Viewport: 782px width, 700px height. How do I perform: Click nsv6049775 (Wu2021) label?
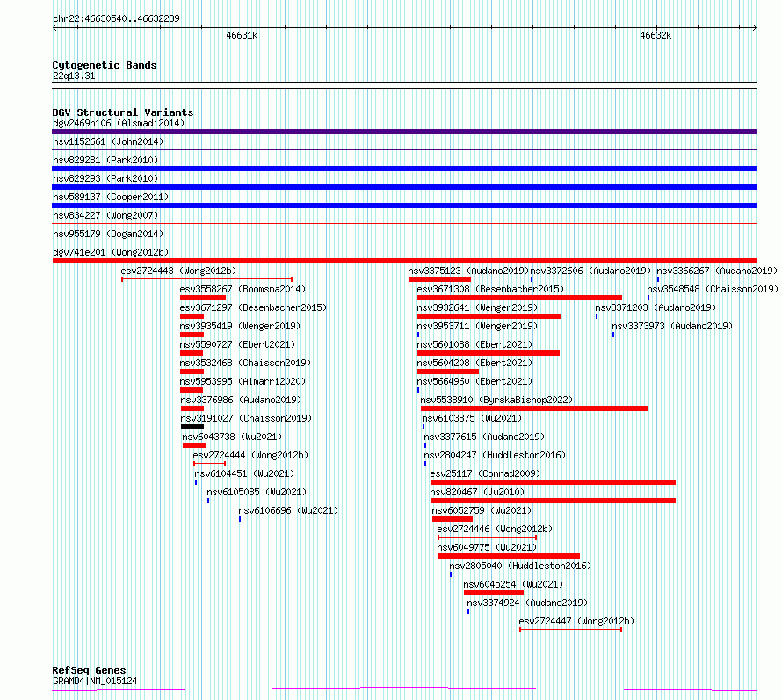point(487,547)
